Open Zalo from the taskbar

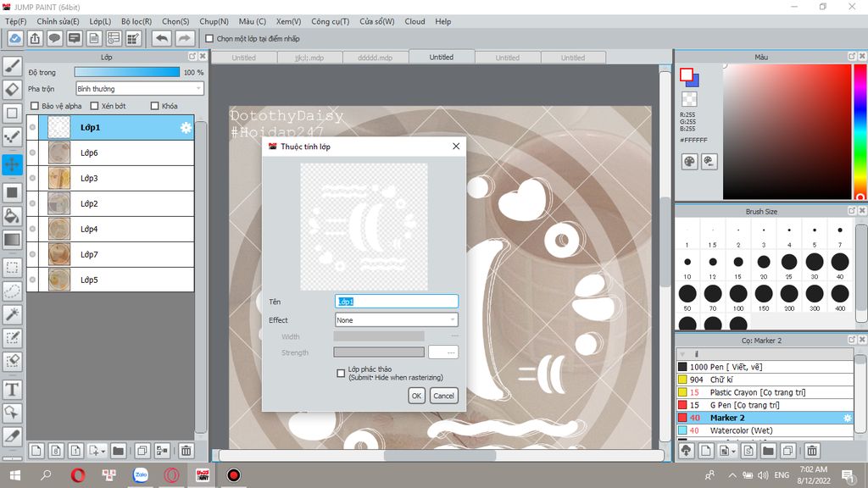pyautogui.click(x=141, y=475)
